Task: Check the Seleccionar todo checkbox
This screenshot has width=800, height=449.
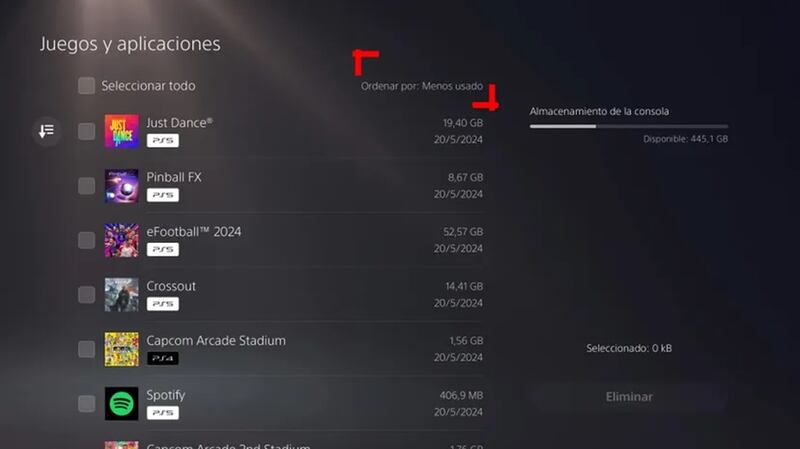Action: pos(87,86)
